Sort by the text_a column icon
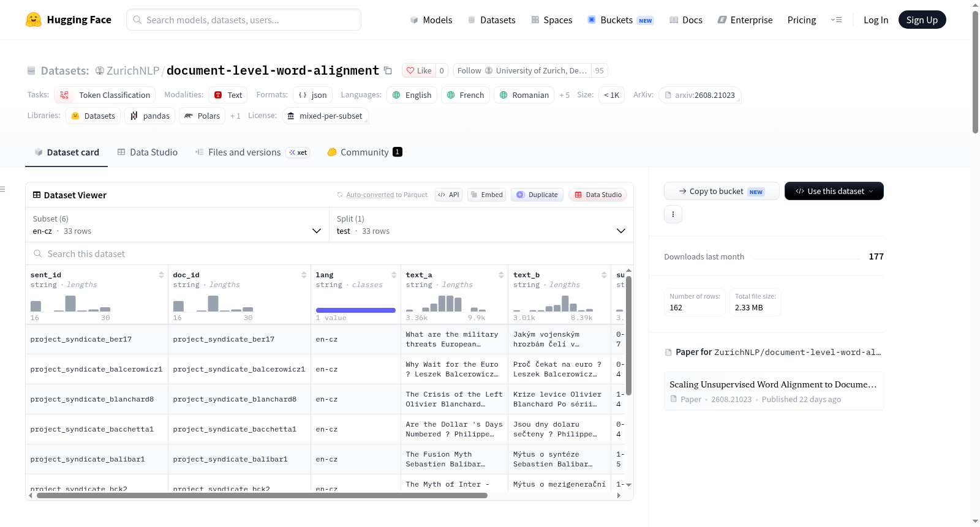980x527 pixels. [501, 275]
